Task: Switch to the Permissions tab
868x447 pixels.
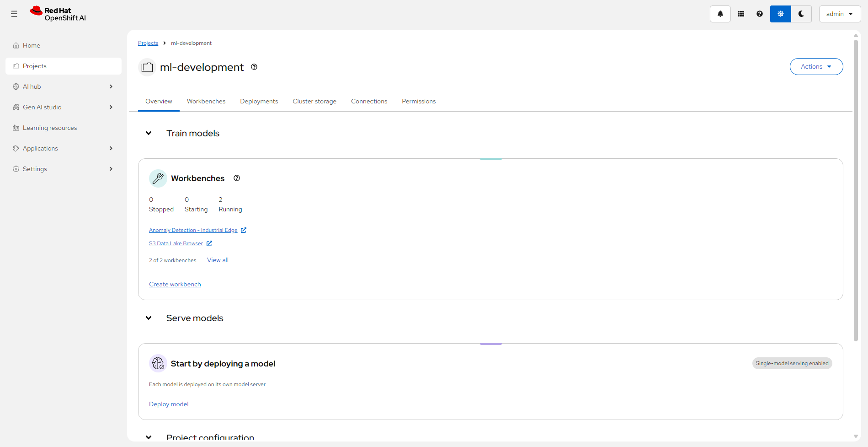Action: pos(419,101)
